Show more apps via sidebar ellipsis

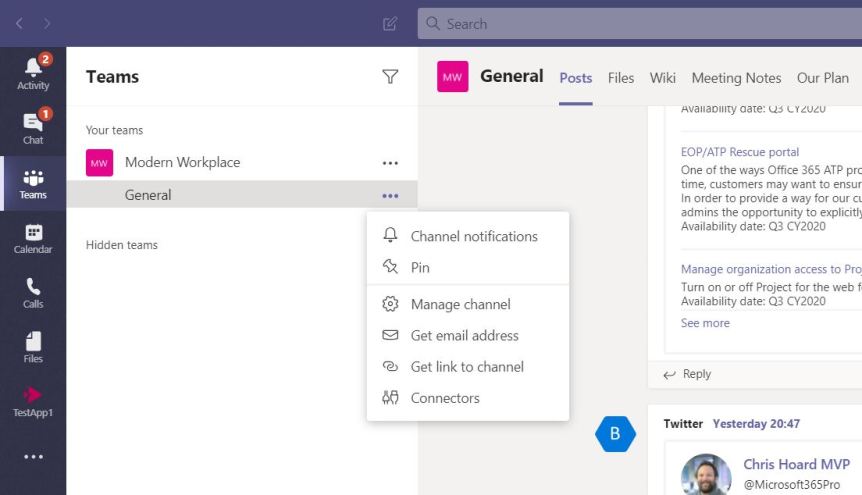click(33, 457)
